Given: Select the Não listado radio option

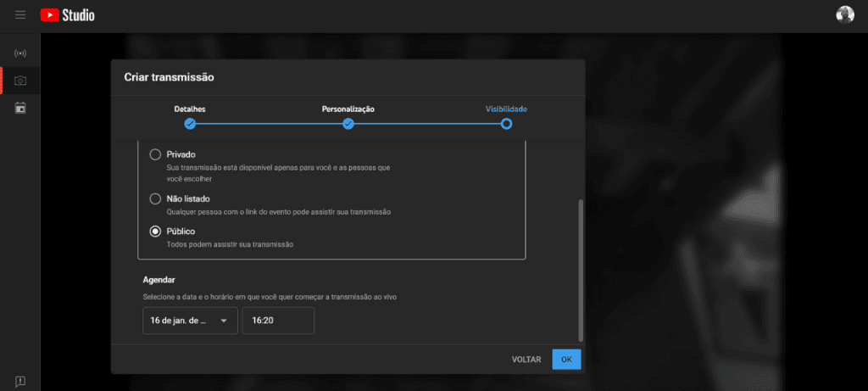Looking at the screenshot, I should (156, 198).
